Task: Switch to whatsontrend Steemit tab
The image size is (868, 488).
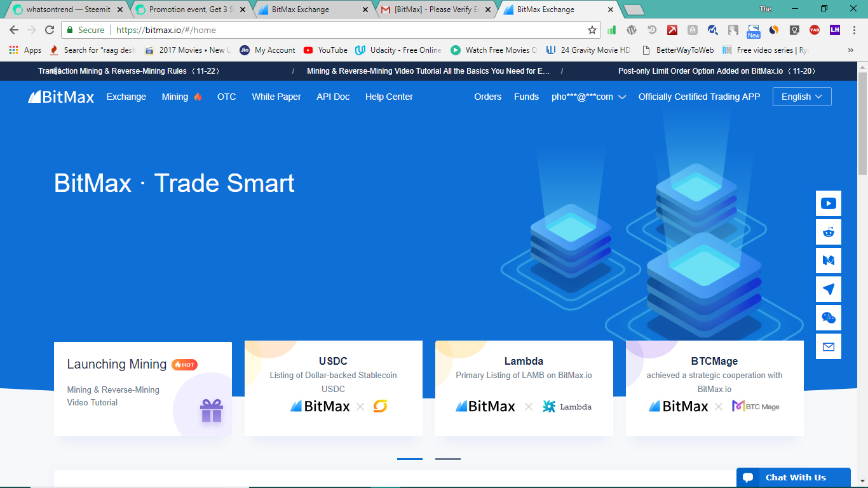Action: click(x=67, y=10)
